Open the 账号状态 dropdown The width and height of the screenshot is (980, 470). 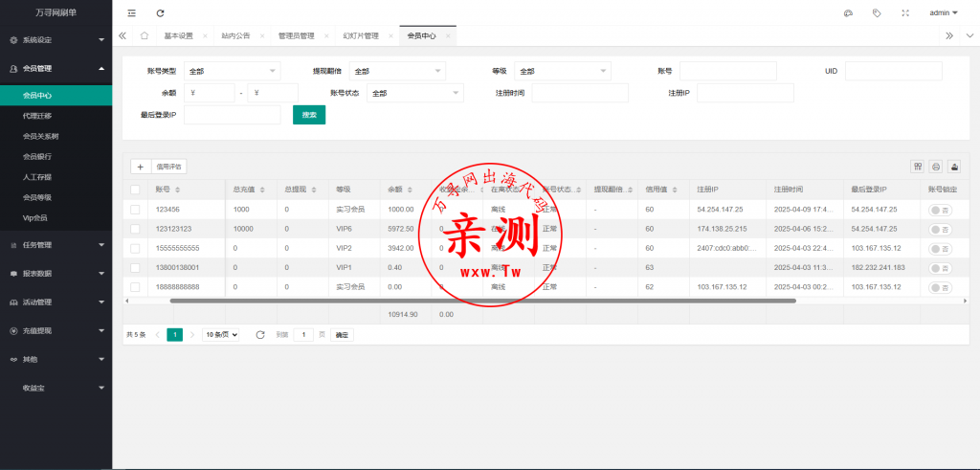click(x=415, y=93)
